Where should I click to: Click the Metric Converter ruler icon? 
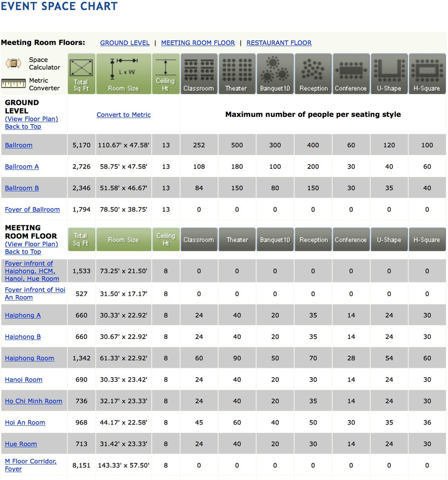click(x=13, y=84)
